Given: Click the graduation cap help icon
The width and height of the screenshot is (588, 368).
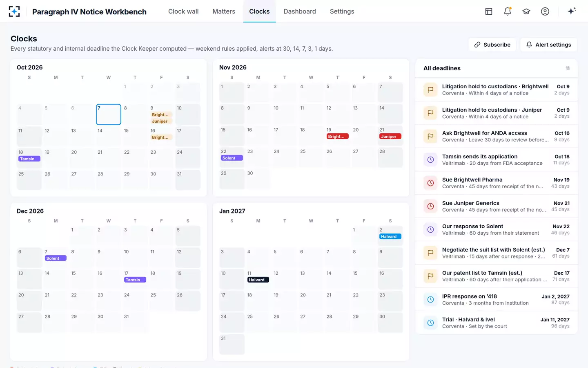Looking at the screenshot, I should (526, 11).
